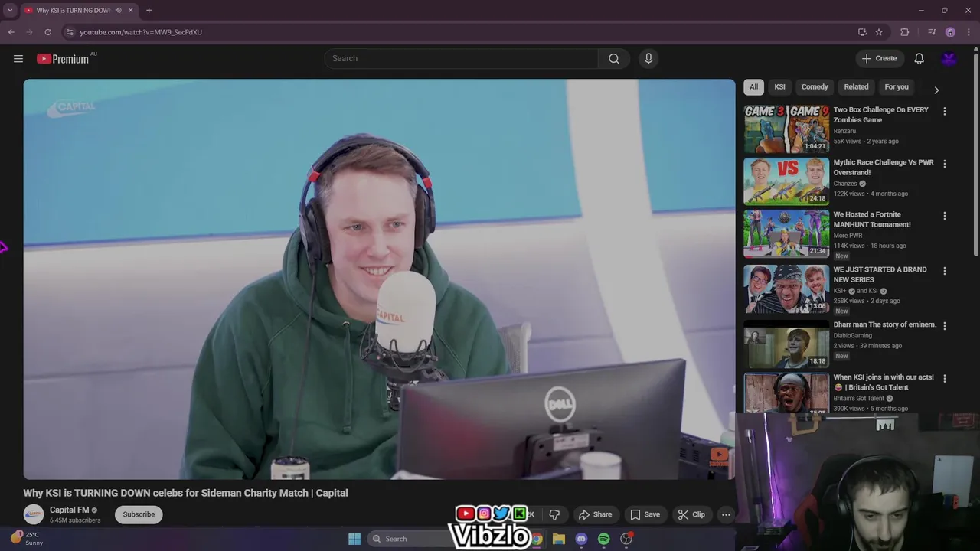Reload the page
Viewport: 980px width, 551px height.
[47, 32]
